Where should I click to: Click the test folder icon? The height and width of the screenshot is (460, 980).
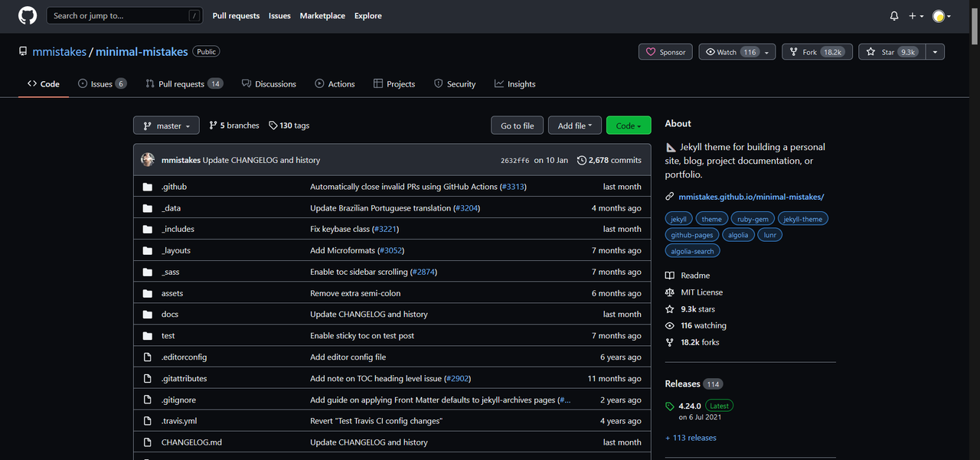coord(148,336)
